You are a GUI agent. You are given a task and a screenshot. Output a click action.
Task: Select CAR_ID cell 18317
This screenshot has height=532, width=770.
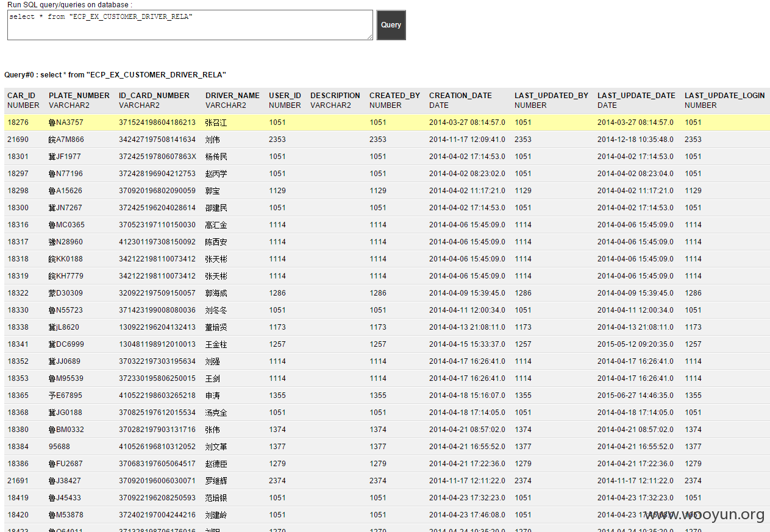(18, 242)
